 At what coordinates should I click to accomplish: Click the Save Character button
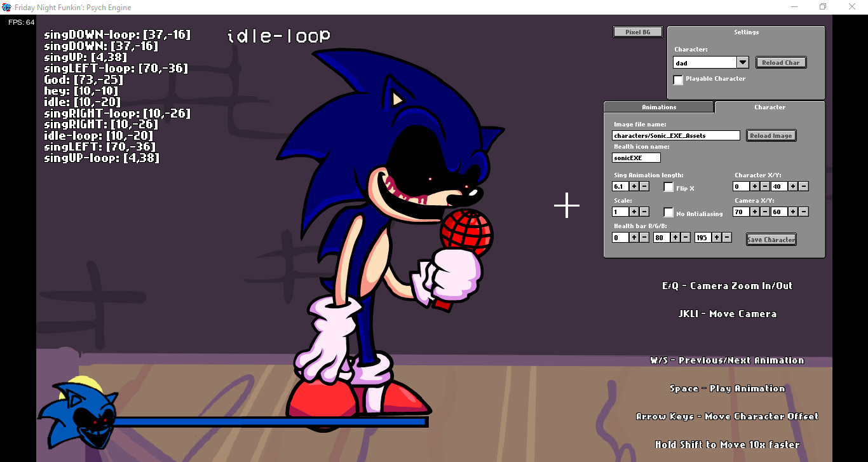[771, 239]
